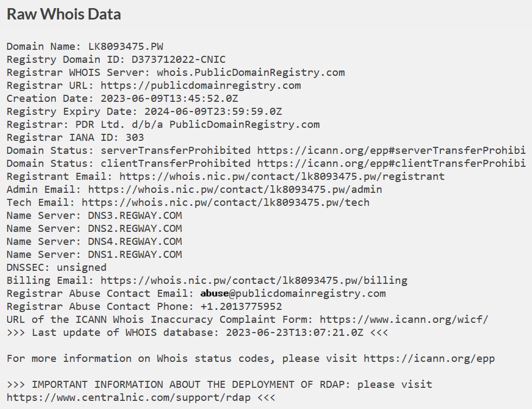Click the clientTransferProhibited ICANN EPP link
532x409 pixels.
click(391, 164)
